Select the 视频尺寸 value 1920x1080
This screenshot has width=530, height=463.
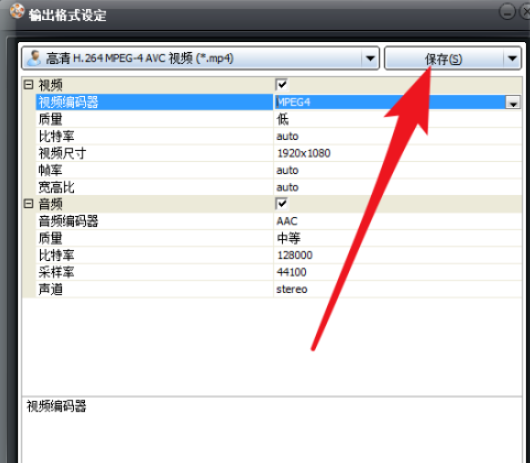(304, 153)
